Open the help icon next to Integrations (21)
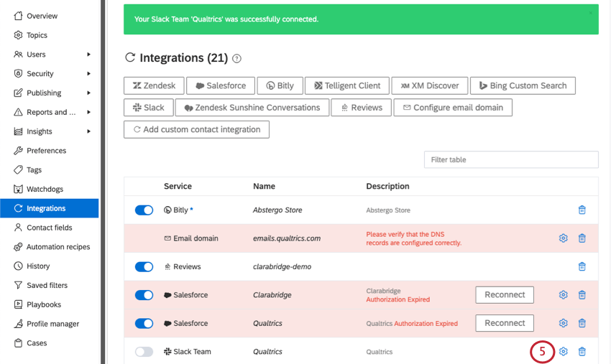Screen dimensions: 611x364 (236, 58)
